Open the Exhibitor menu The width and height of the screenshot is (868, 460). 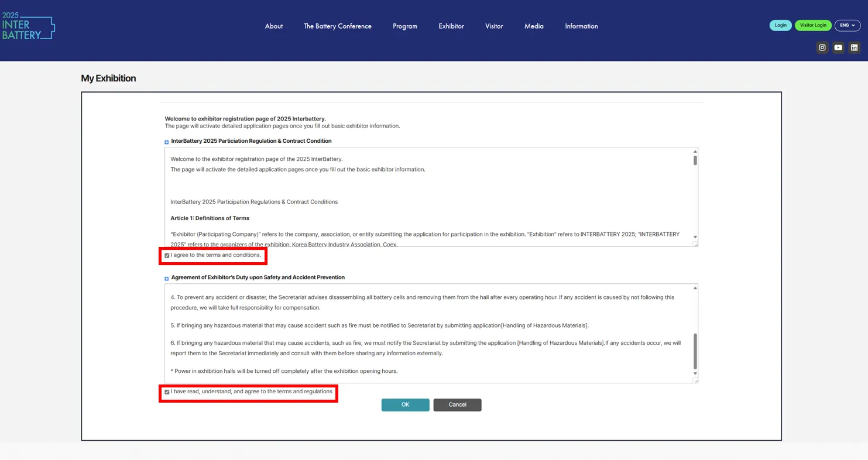pos(451,26)
